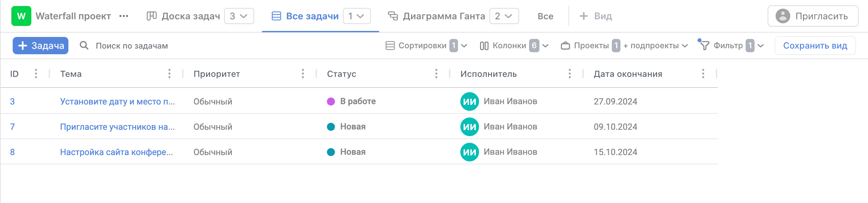Click the Колонки columns icon
The height and width of the screenshot is (203, 868).
pos(484,45)
